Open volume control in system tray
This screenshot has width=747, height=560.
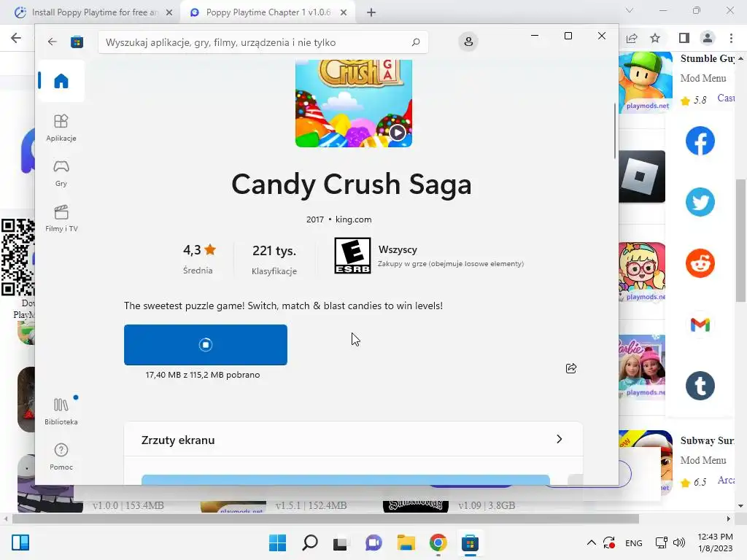pyautogui.click(x=679, y=542)
